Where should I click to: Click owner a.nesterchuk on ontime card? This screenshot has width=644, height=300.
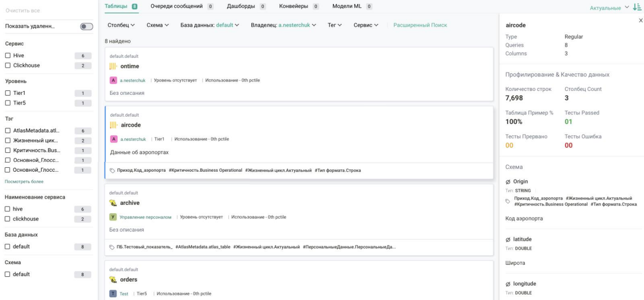coord(133,80)
